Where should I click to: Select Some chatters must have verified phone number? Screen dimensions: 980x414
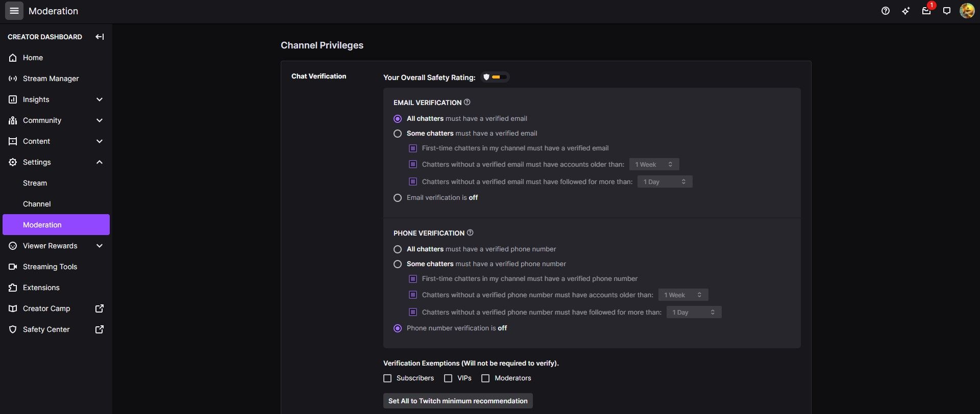tap(398, 264)
